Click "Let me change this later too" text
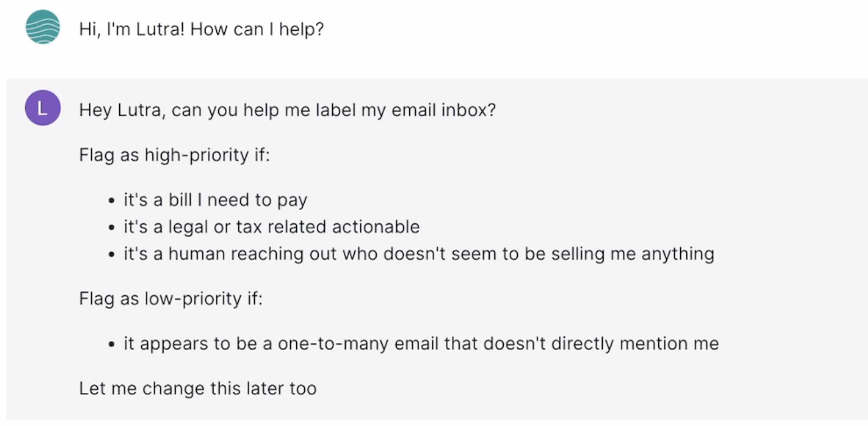The height and width of the screenshot is (426, 868). tap(198, 388)
